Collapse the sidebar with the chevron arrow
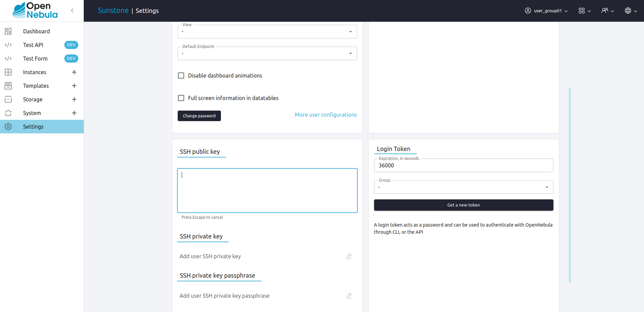Viewport: 644px width, 312px height. pos(72,11)
